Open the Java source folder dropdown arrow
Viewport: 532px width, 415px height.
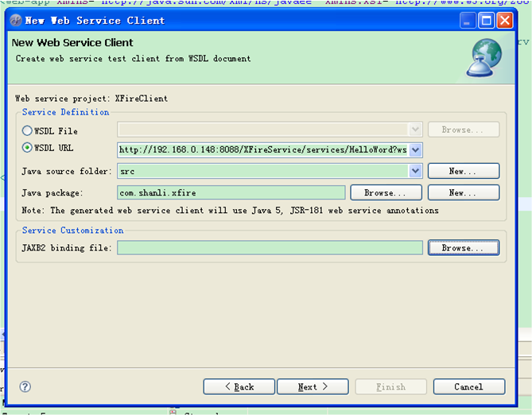(416, 171)
